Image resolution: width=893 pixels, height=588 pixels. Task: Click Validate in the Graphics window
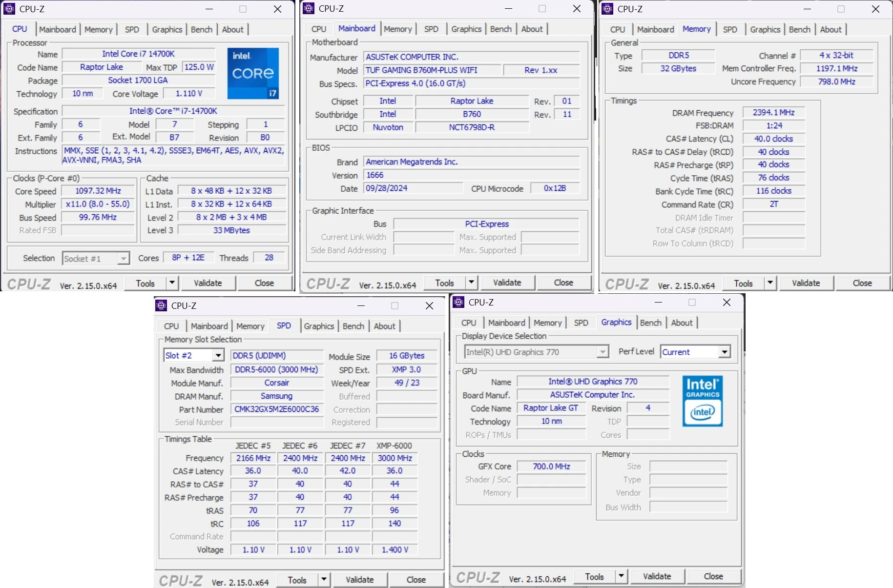click(x=657, y=576)
